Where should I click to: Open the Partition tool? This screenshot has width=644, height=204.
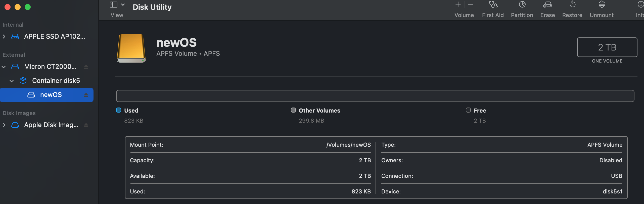[522, 5]
